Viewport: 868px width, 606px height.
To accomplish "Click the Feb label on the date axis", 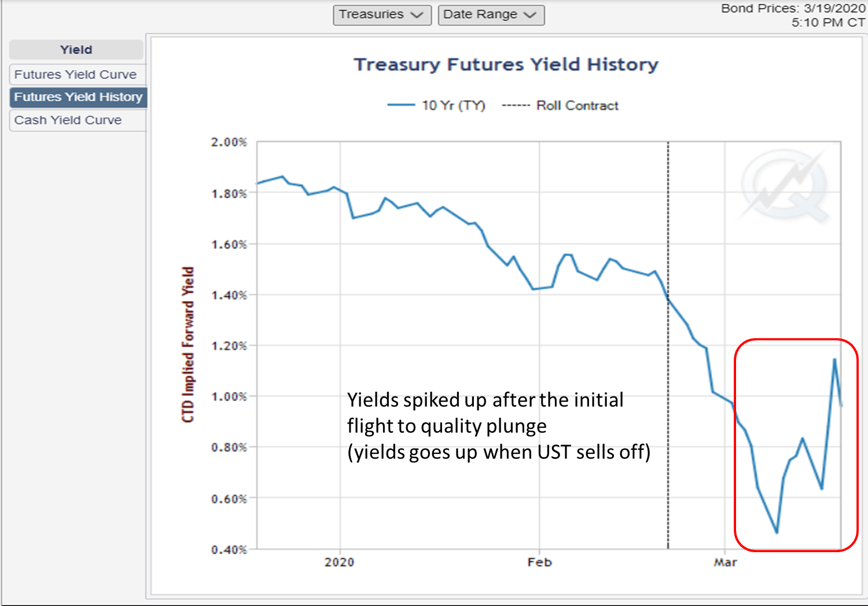I will pos(539,562).
